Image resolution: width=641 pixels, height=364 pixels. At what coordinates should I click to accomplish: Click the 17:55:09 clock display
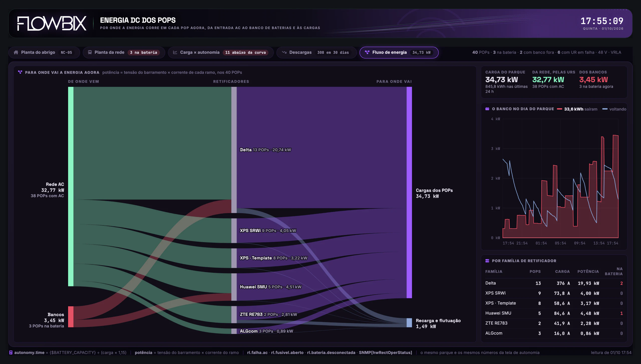coord(602,21)
